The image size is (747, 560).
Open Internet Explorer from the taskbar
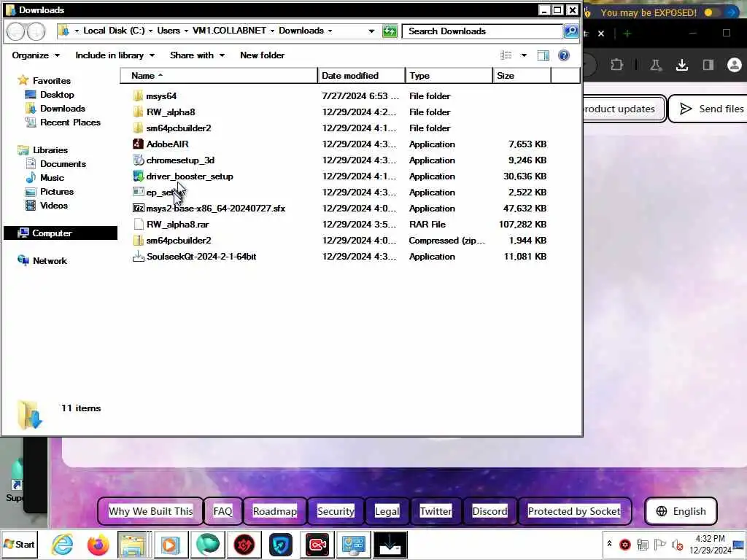pos(62,544)
